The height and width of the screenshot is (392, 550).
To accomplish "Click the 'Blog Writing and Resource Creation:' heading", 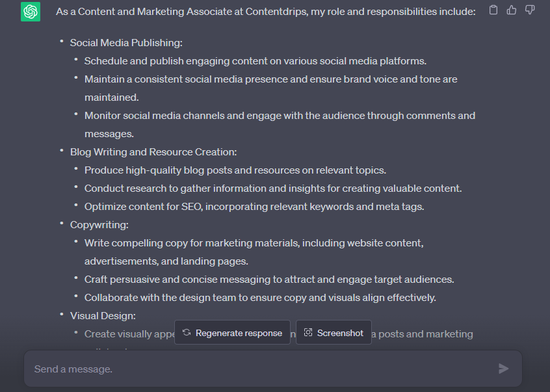I will click(x=153, y=152).
